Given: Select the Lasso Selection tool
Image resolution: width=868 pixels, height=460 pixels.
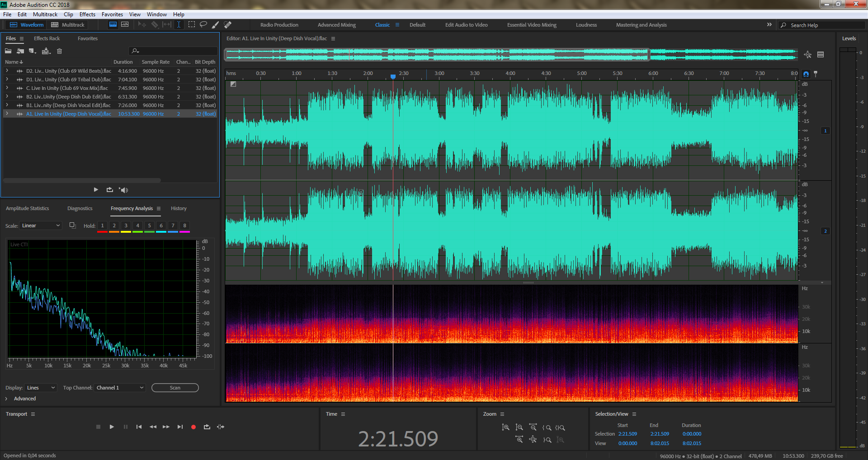Looking at the screenshot, I should point(203,25).
